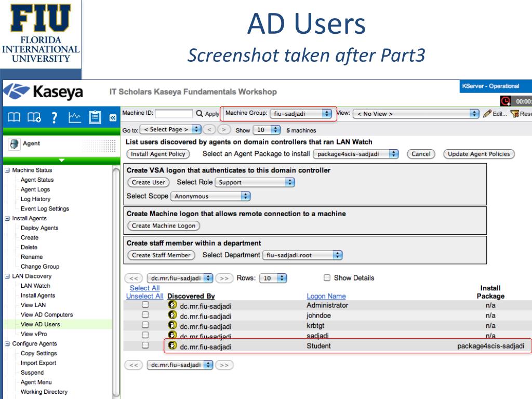Click the bottom next-page >> button

coord(224,365)
